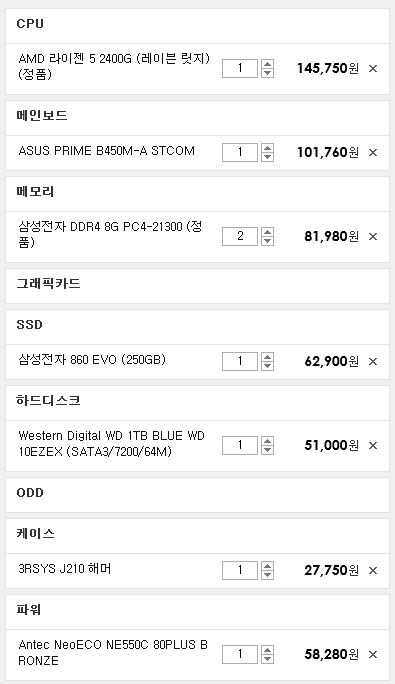Decrease the Antec power supply quantity with the down arrow
Image resolution: width=395 pixels, height=684 pixels.
click(267, 659)
